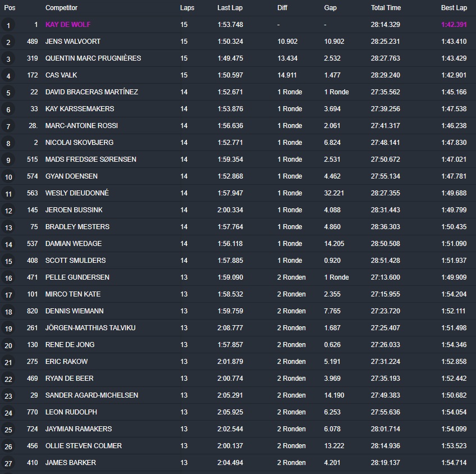Select the position 27 circle badge
The height and width of the screenshot is (474, 476).
8,463
